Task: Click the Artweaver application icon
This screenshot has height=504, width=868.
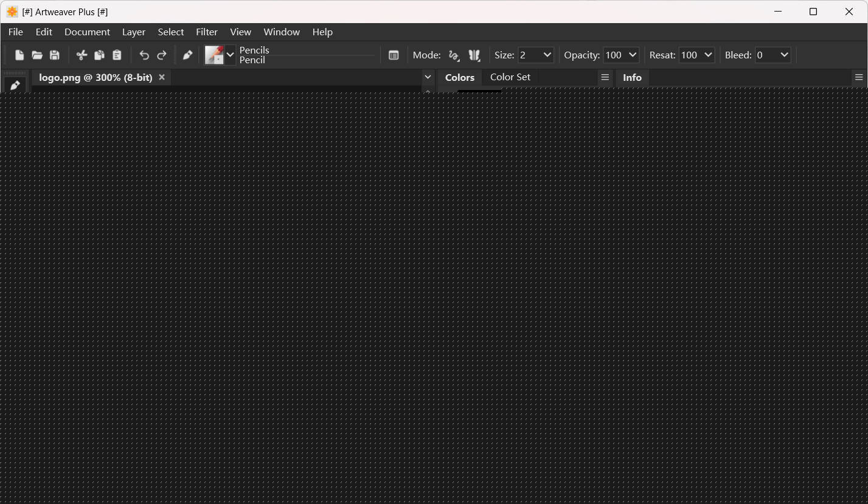Action: [12, 12]
